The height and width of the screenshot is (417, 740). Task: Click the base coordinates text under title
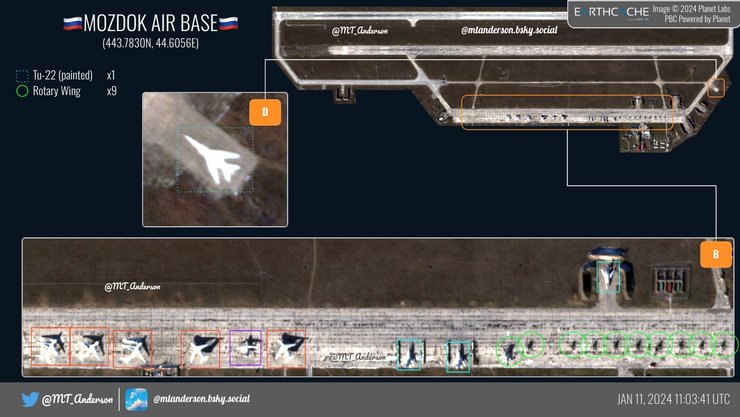150,44
